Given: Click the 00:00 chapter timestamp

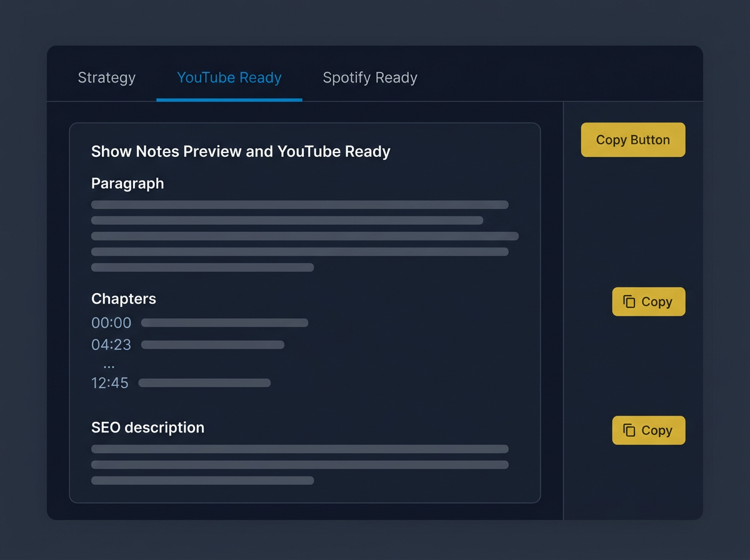Looking at the screenshot, I should pyautogui.click(x=111, y=323).
